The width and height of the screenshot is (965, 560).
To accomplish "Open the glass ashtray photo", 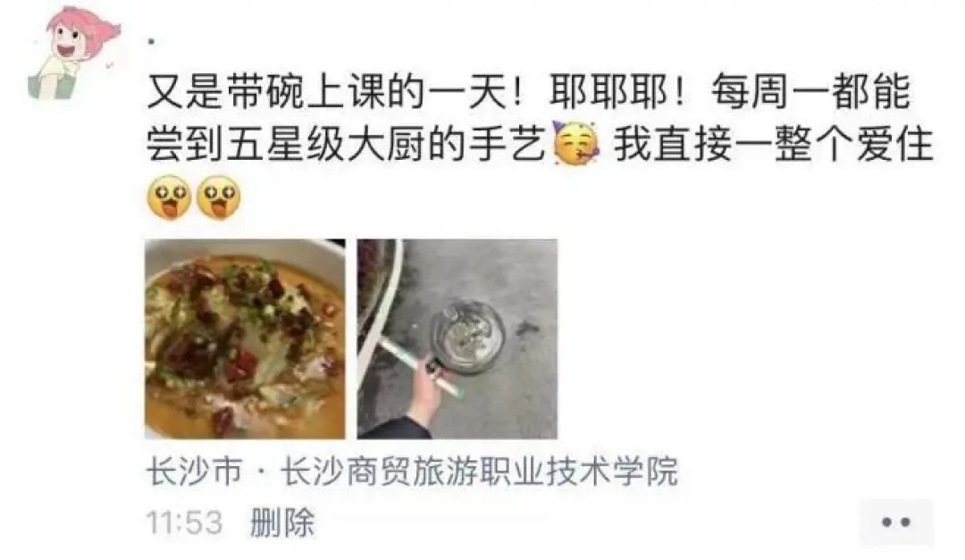I will (457, 339).
